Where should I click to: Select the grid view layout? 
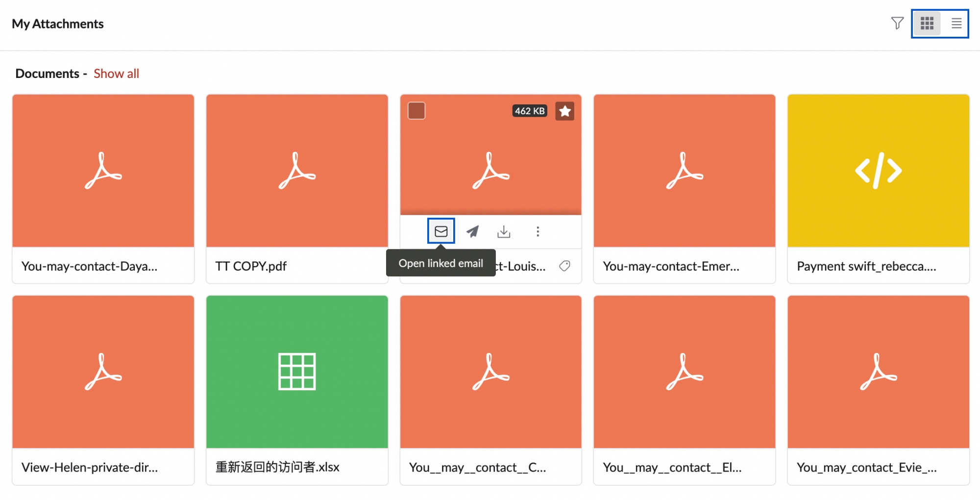tap(927, 23)
